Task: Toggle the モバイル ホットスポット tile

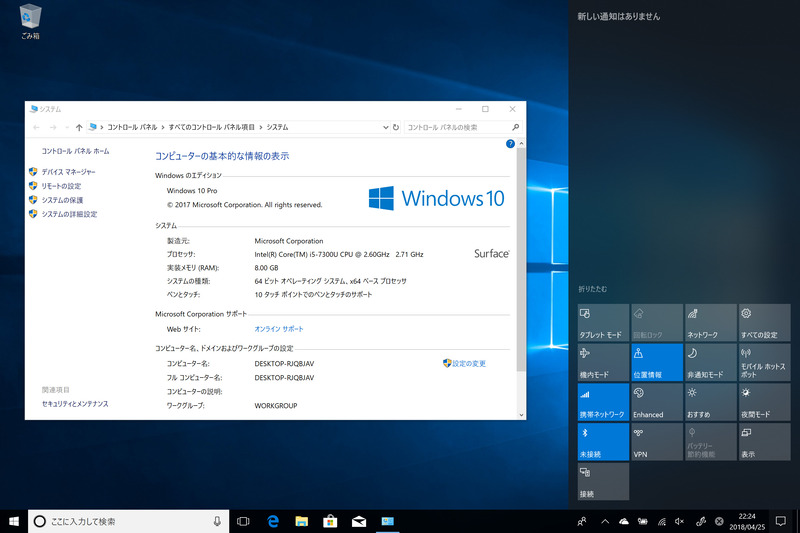Action: (764, 362)
